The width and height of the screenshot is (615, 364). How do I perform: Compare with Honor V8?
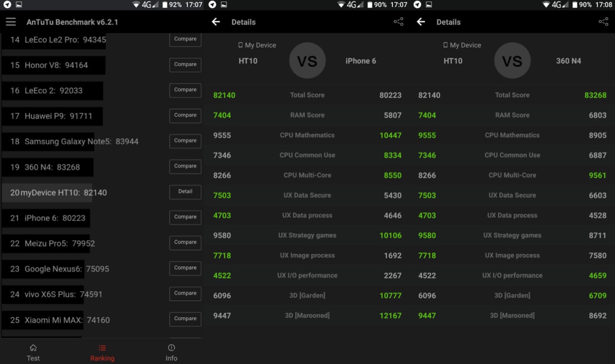click(x=185, y=65)
